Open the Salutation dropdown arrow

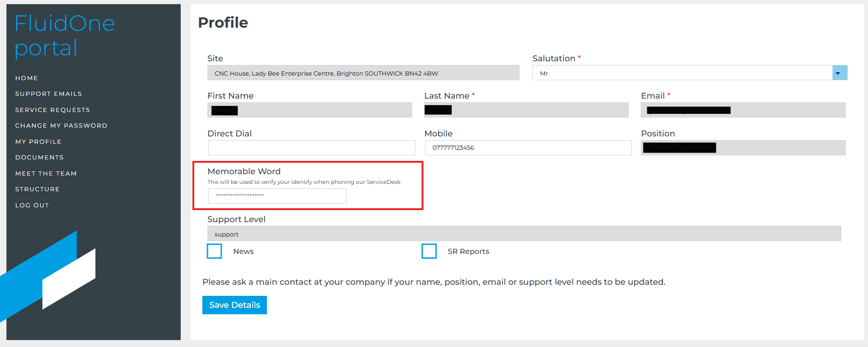[x=839, y=73]
